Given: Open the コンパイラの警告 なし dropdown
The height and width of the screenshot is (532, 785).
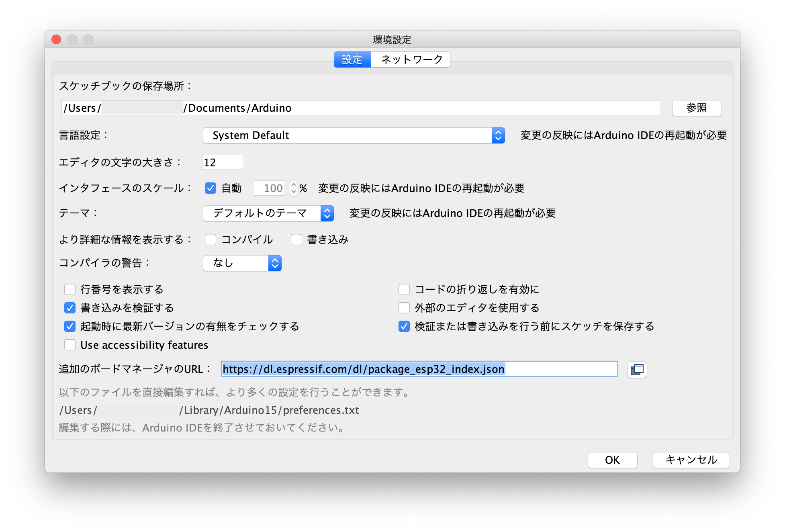Looking at the screenshot, I should click(242, 263).
